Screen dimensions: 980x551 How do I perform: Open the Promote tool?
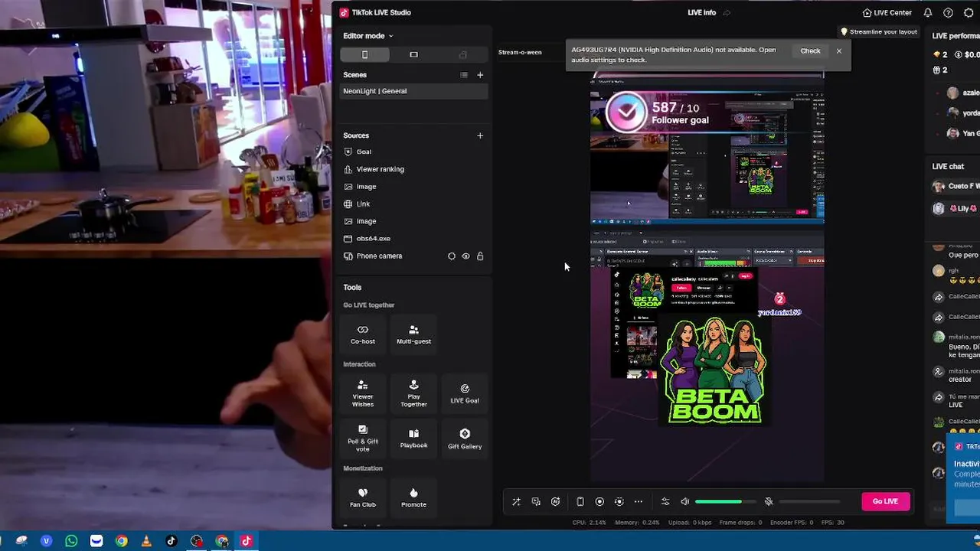coord(413,497)
